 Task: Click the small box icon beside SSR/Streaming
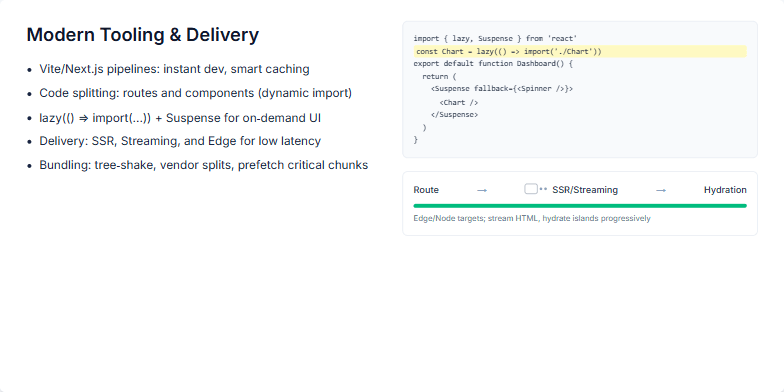(531, 189)
